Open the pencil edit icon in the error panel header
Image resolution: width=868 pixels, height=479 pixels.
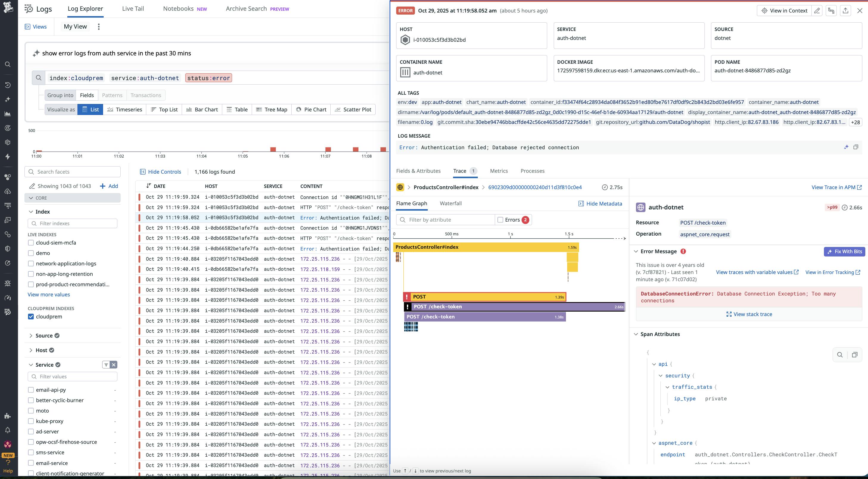817,10
